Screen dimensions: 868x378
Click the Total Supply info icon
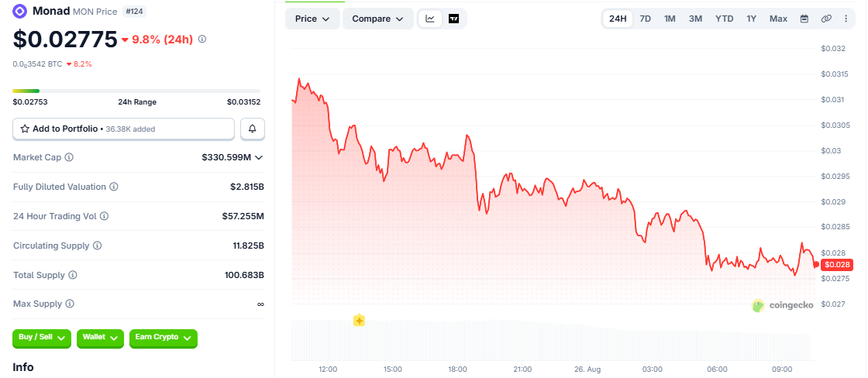(x=73, y=275)
